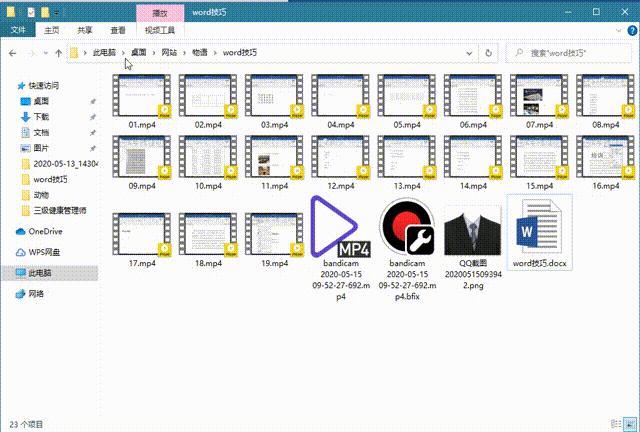Refresh the current folder
The height and width of the screenshot is (432, 640).
click(489, 53)
